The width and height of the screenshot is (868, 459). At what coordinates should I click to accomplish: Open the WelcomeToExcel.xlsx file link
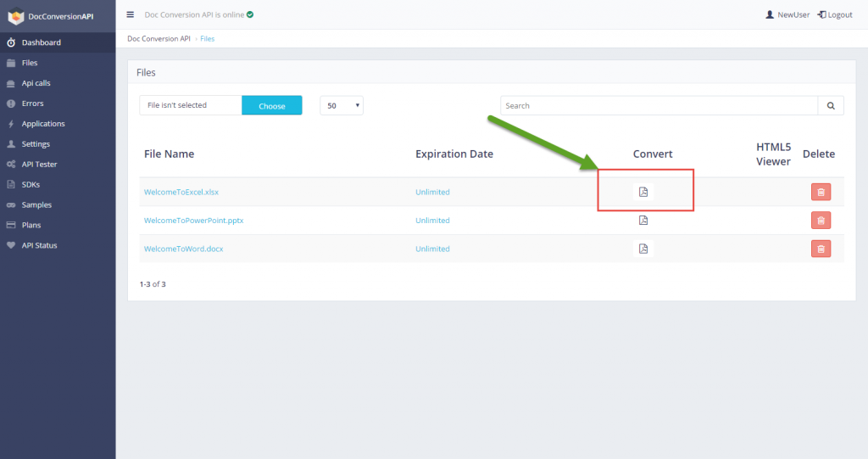(181, 192)
